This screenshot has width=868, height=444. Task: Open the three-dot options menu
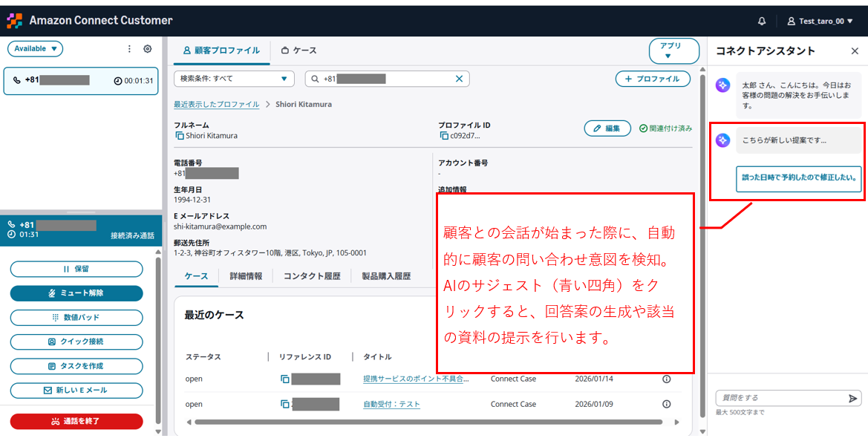129,49
